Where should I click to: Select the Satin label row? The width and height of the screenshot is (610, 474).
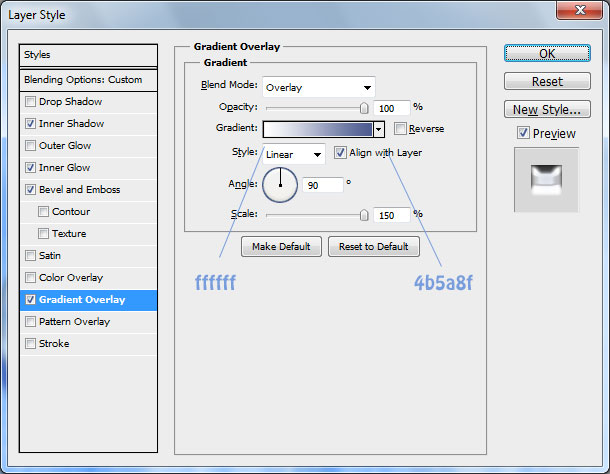point(88,256)
